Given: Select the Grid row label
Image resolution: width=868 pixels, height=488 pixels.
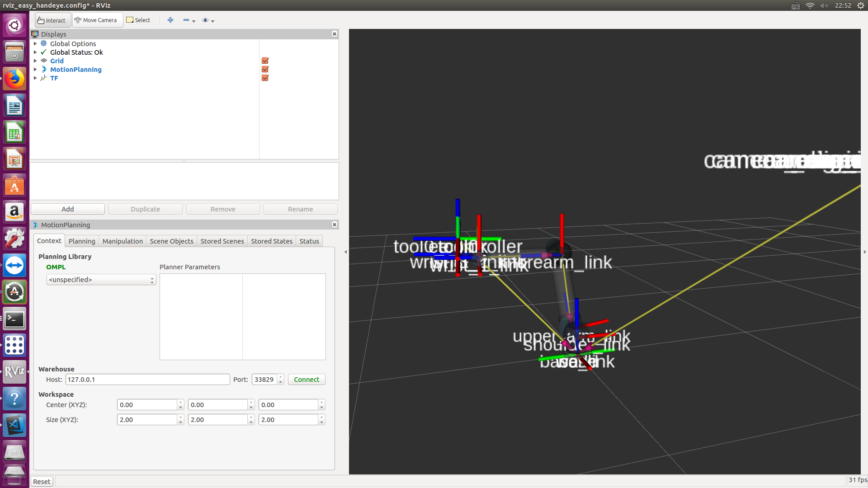Looking at the screenshot, I should pos(57,61).
